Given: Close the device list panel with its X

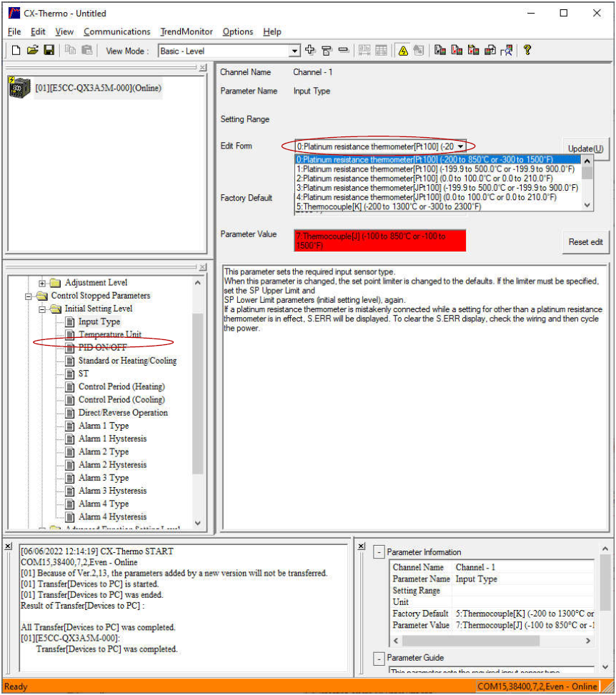Looking at the screenshot, I should (x=203, y=67).
